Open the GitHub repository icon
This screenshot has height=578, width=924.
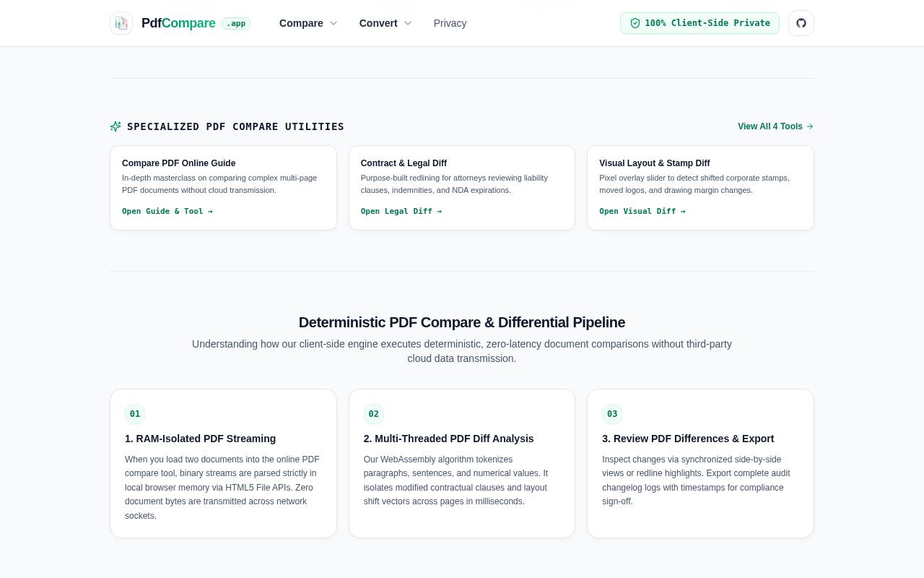tap(801, 23)
